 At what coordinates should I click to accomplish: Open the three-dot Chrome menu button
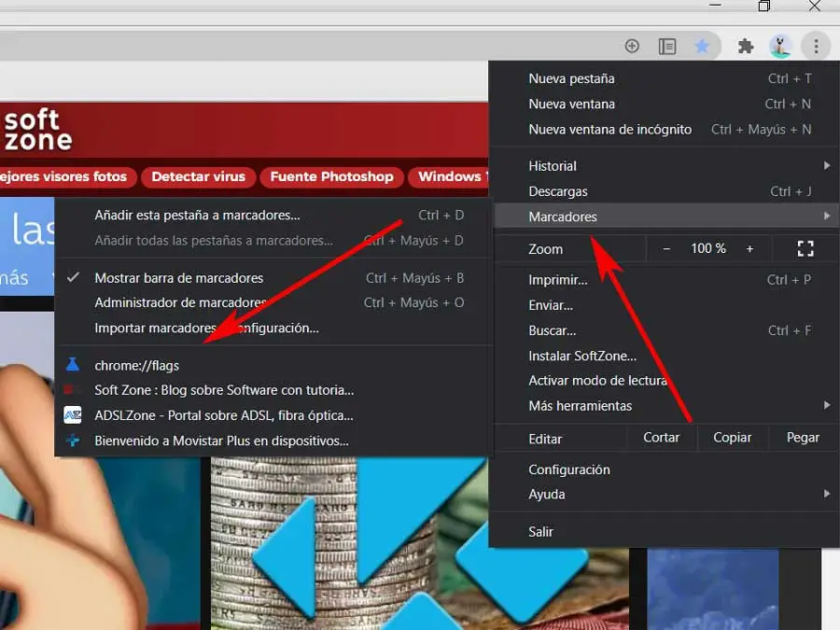pos(816,46)
